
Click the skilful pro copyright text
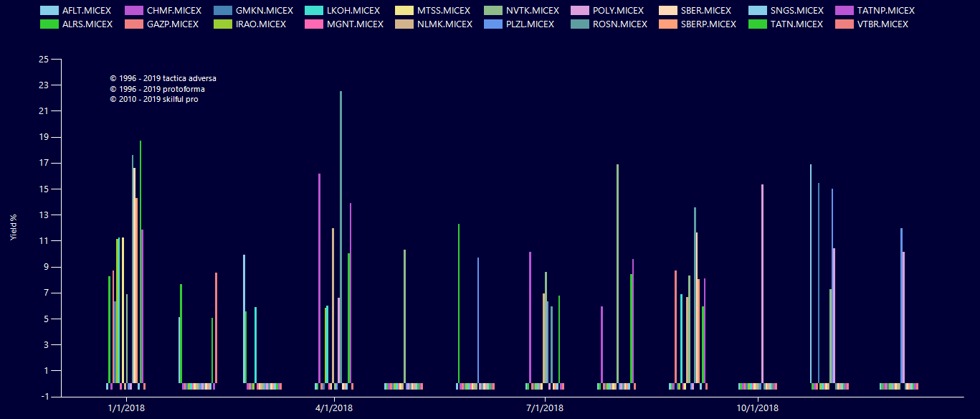153,100
